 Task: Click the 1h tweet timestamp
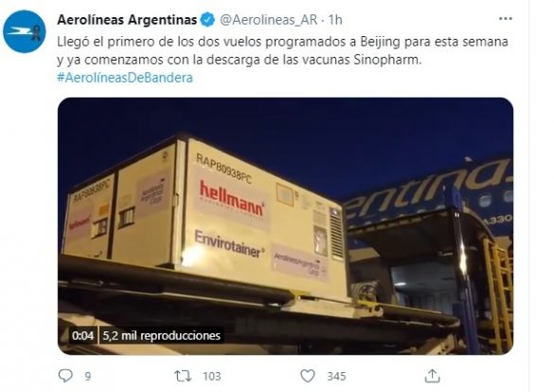[x=335, y=20]
